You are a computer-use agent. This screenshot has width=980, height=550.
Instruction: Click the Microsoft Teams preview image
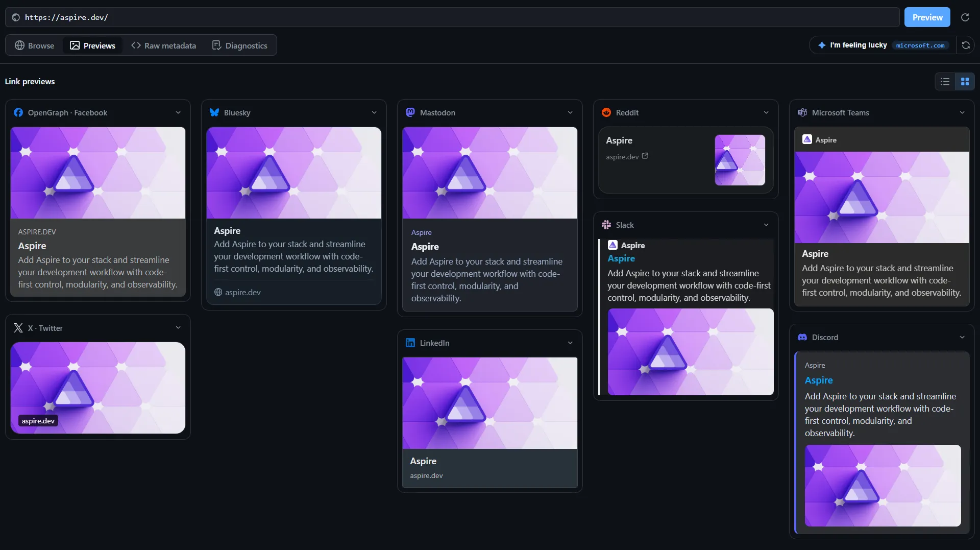[882, 197]
